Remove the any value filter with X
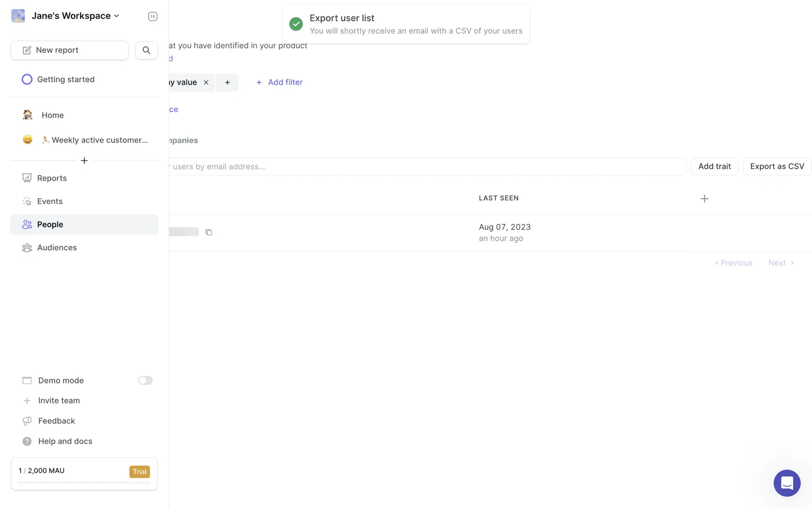Viewport: 812px width, 508px height. (x=206, y=83)
